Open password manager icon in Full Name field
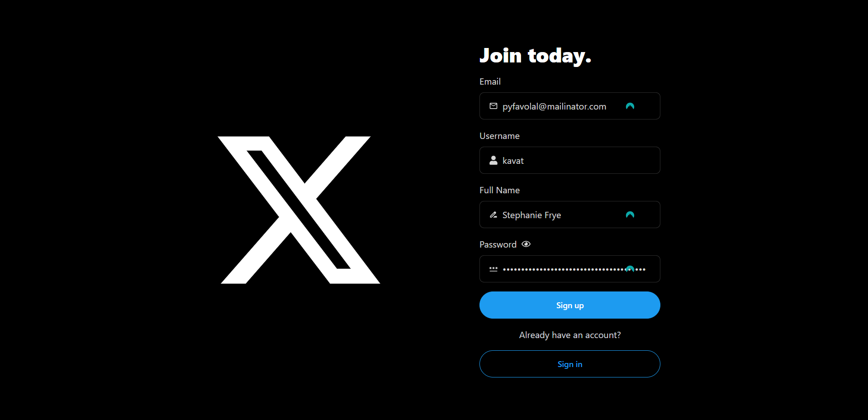Screen dimensions: 868x420 pos(630,215)
